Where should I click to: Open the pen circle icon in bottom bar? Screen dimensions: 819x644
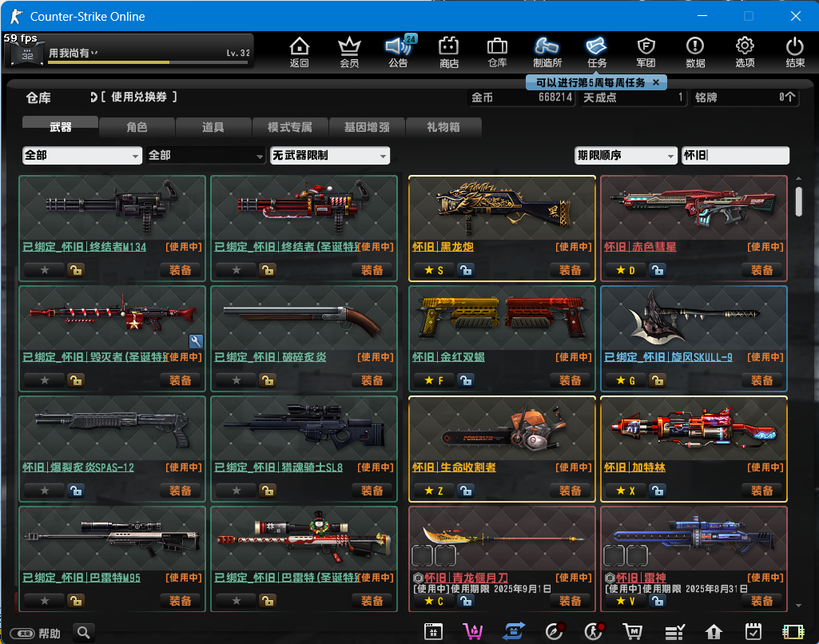point(554,632)
